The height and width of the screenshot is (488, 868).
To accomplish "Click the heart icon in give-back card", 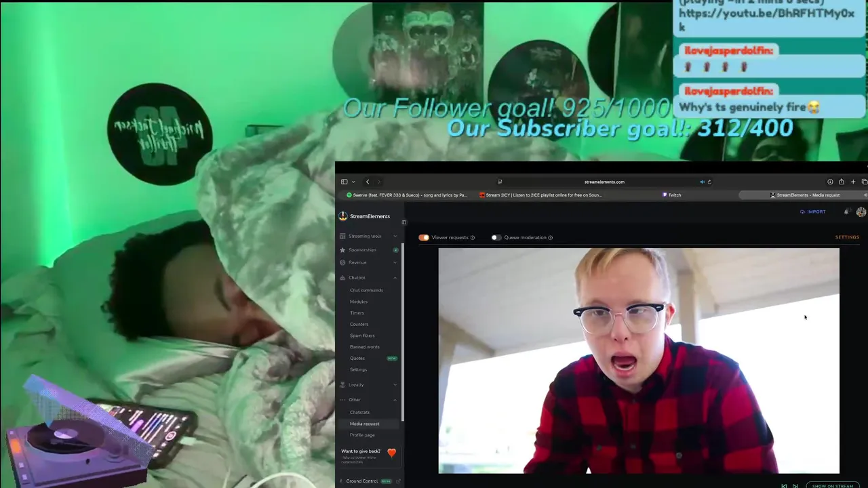I will pyautogui.click(x=391, y=453).
